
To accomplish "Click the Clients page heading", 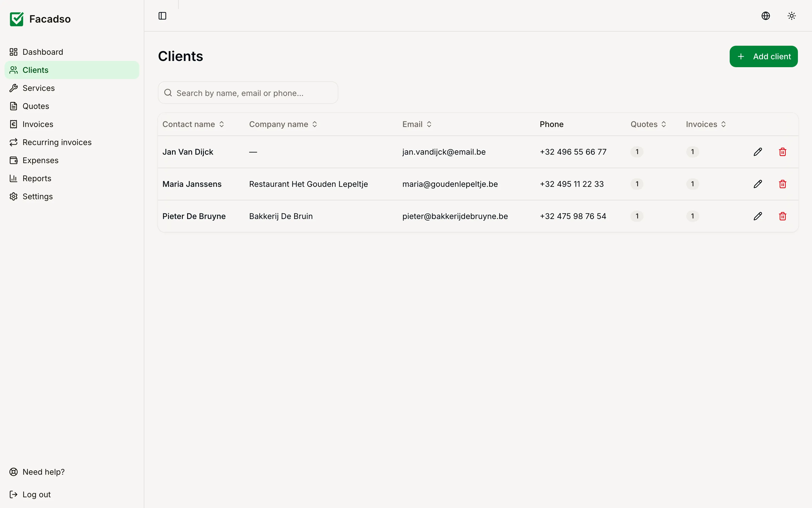I will 180,56.
